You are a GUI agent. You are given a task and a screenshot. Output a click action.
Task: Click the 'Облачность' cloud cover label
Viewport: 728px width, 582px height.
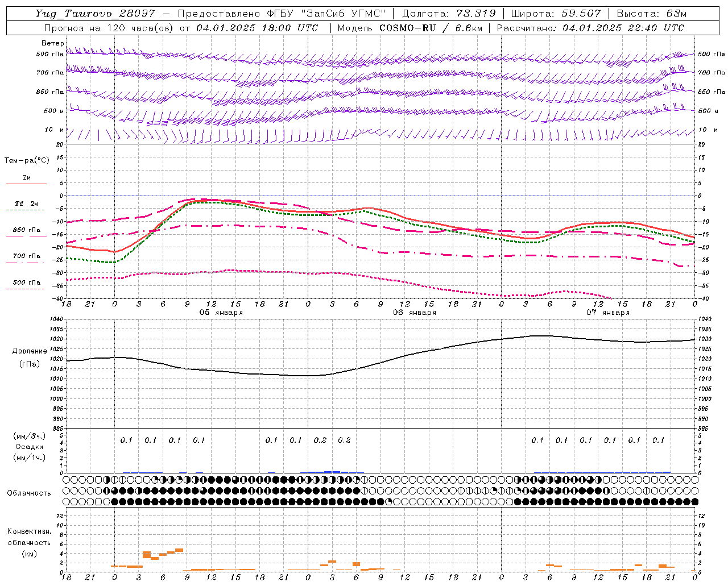click(29, 493)
